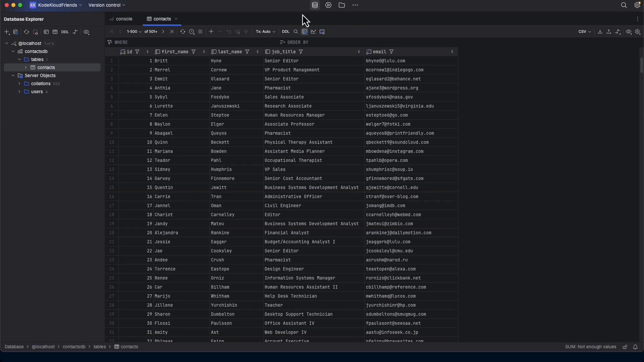This screenshot has width=644, height=362.
Task: Click the 'of 501+' row count
Action: pos(151,32)
